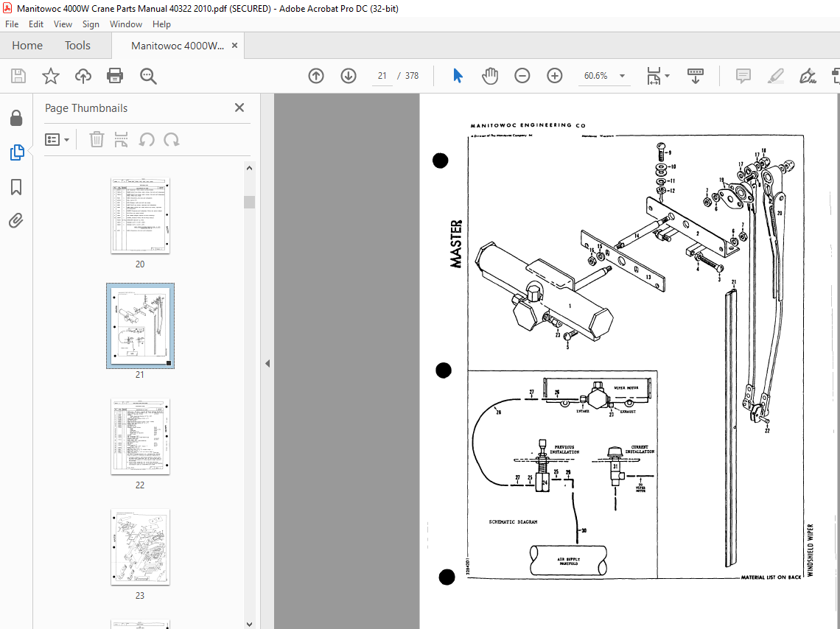Viewport: 840px width, 629px height.
Task: Click the zoom value 60.6% field
Action: [595, 76]
